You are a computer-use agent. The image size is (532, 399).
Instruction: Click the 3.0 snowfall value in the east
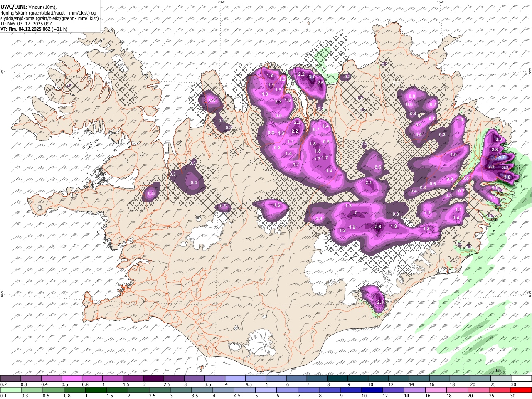click(x=499, y=139)
